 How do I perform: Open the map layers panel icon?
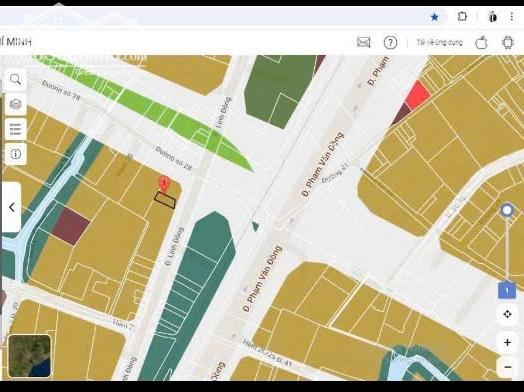point(15,104)
